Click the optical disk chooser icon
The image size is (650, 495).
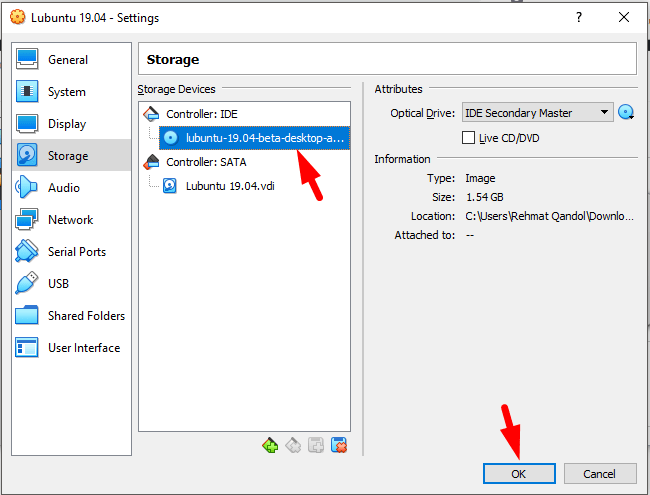click(627, 113)
